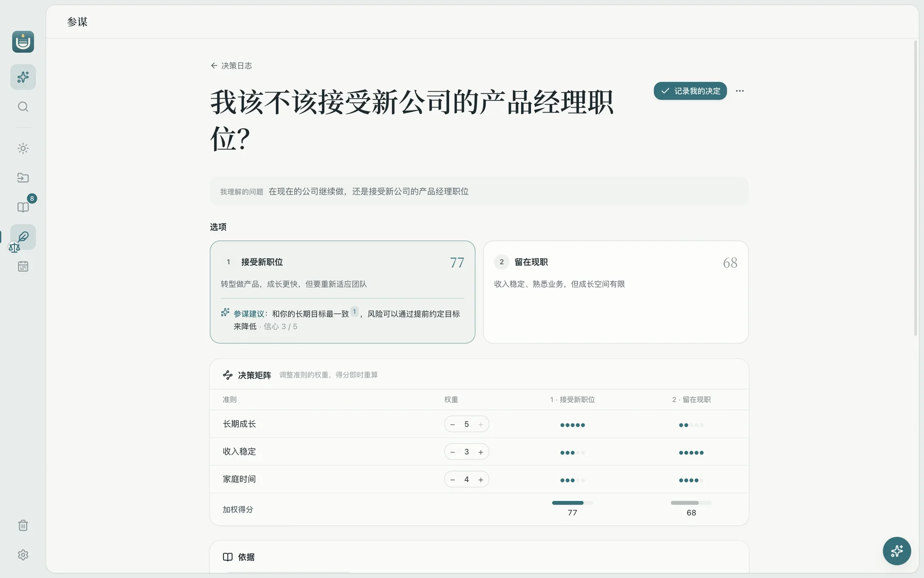The width and height of the screenshot is (924, 578).
Task: Click the 决策矩阵 section icon
Action: [228, 375]
